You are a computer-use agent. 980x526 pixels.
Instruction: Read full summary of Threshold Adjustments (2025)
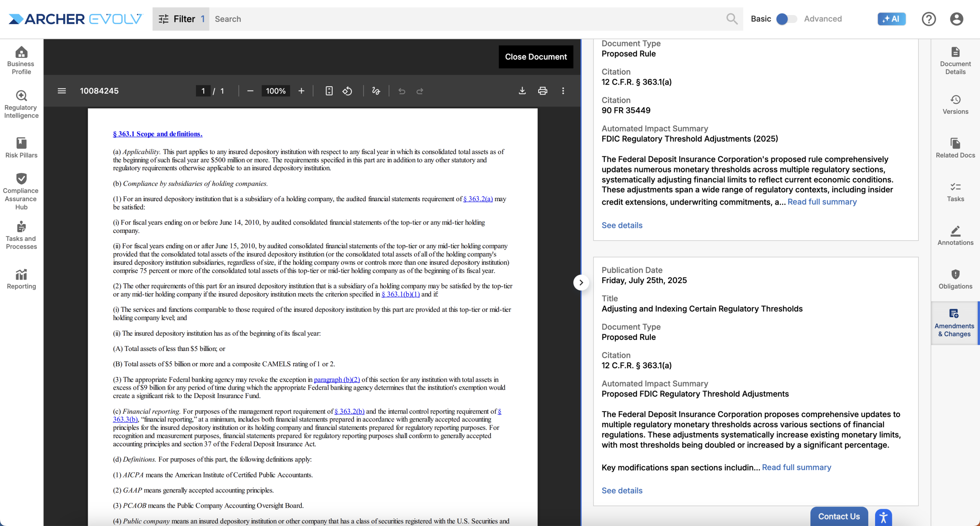click(x=822, y=202)
